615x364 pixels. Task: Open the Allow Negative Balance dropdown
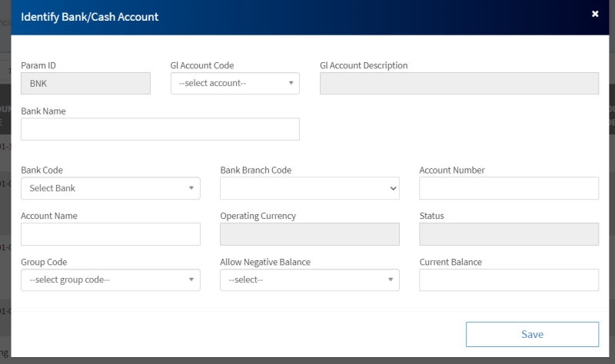click(x=309, y=280)
